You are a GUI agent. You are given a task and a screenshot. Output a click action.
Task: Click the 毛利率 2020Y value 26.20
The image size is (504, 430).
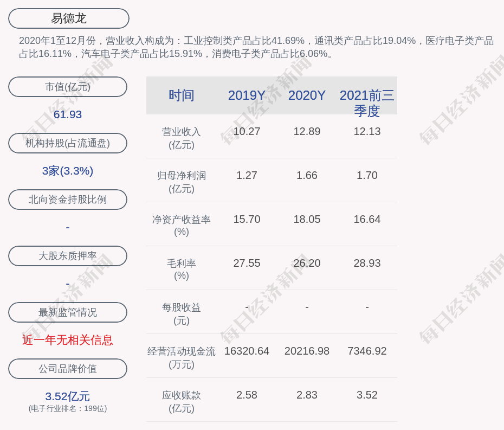pos(307,263)
